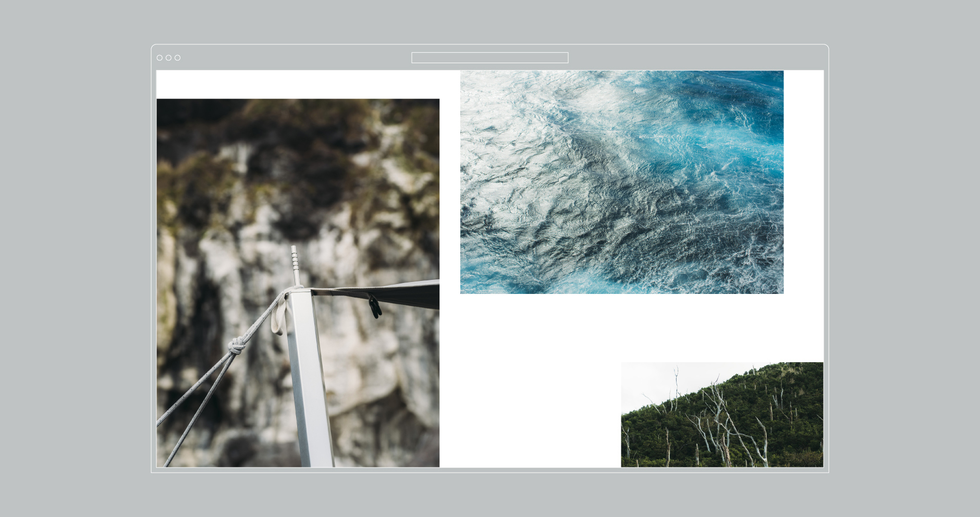
Task: Open the blurred cliff and rope photo
Action: pos(298,282)
